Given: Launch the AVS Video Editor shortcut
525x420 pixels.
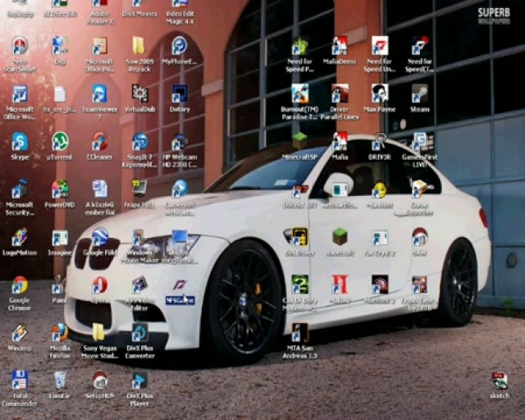Looking at the screenshot, I should (139, 285).
